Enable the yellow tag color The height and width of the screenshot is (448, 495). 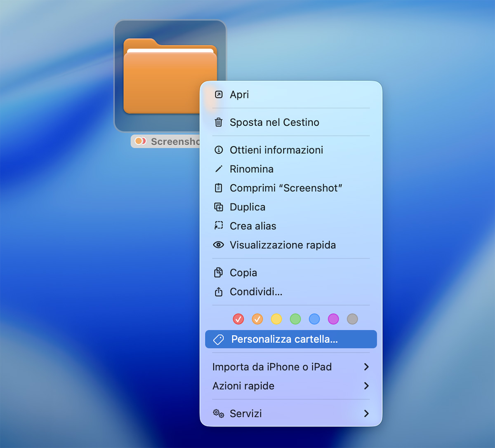(x=276, y=319)
